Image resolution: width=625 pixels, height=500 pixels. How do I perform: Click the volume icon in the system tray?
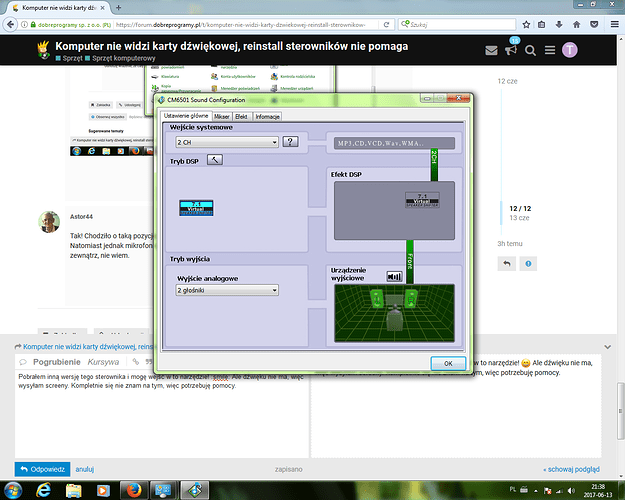coord(571,490)
